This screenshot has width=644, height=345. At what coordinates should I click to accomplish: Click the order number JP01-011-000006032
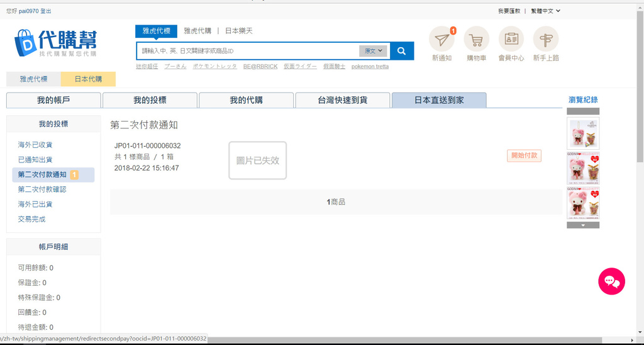(147, 145)
